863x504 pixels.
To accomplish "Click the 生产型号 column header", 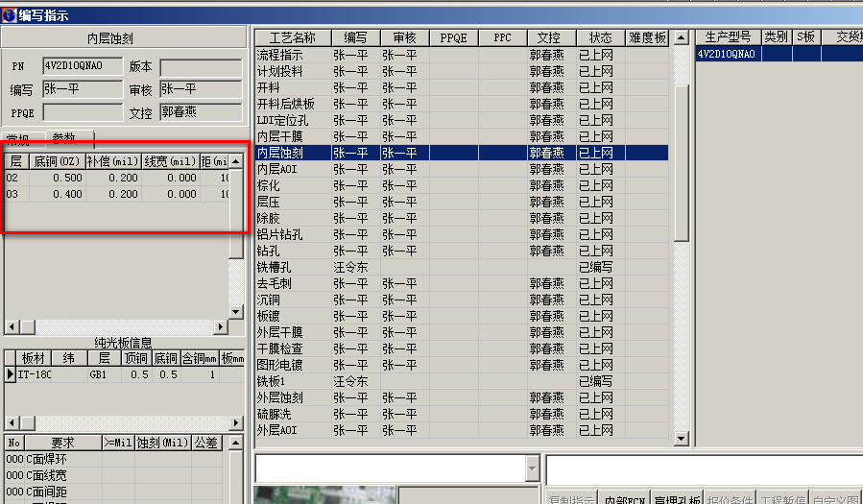I will (x=728, y=36).
